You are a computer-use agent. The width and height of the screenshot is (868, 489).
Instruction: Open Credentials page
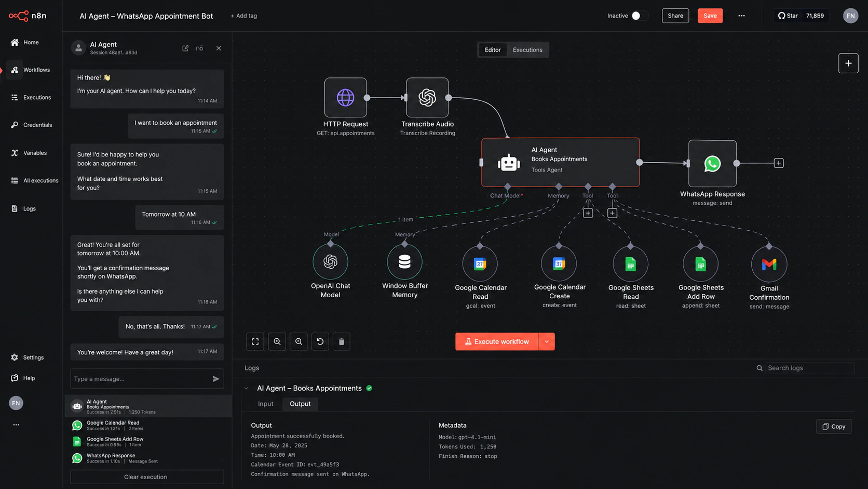point(31,125)
